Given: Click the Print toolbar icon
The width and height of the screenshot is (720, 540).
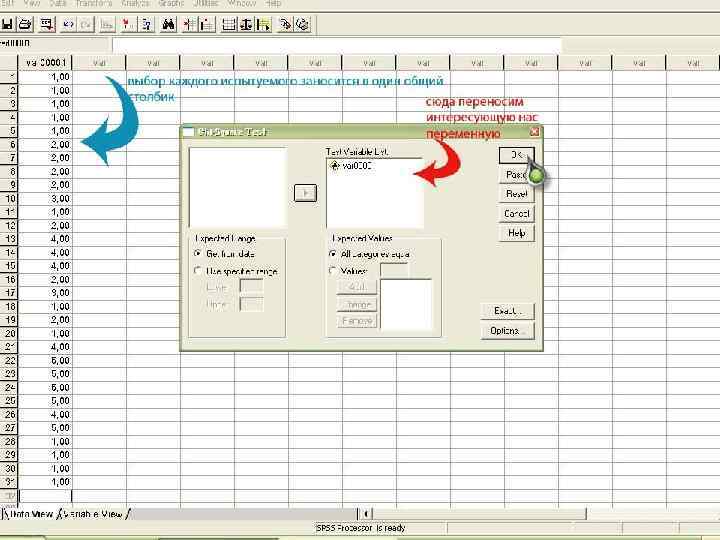Looking at the screenshot, I should tap(25, 24).
